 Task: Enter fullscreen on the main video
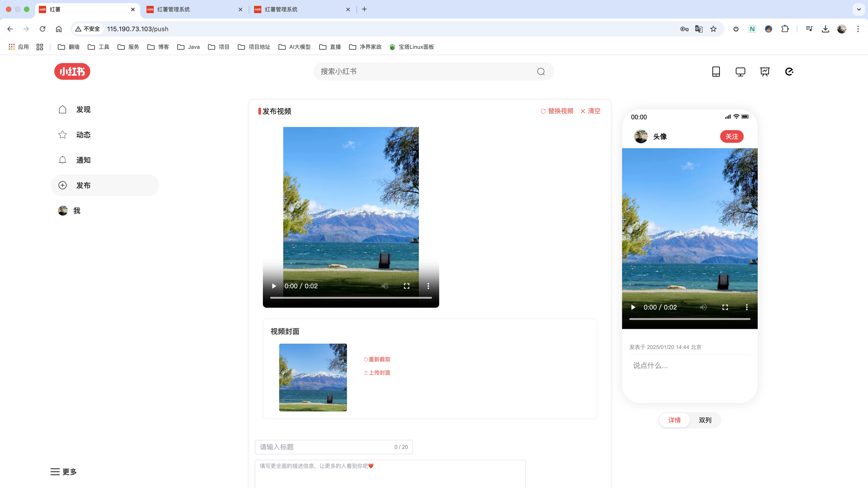coord(407,286)
